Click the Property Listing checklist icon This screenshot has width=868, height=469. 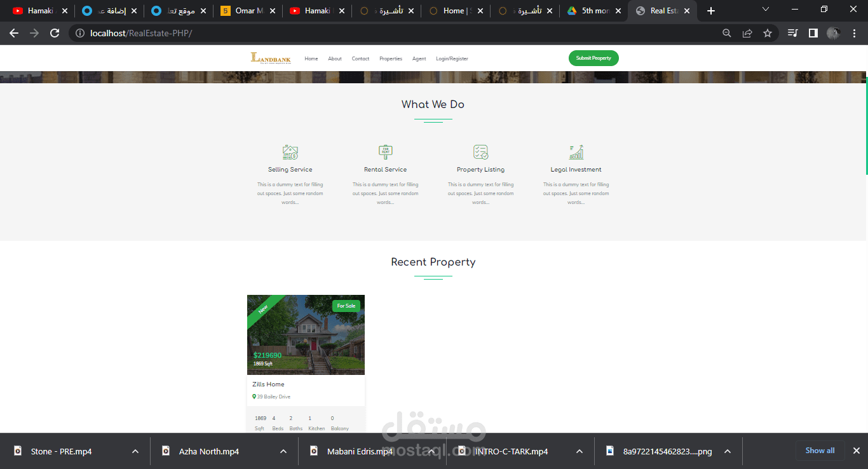pyautogui.click(x=481, y=152)
